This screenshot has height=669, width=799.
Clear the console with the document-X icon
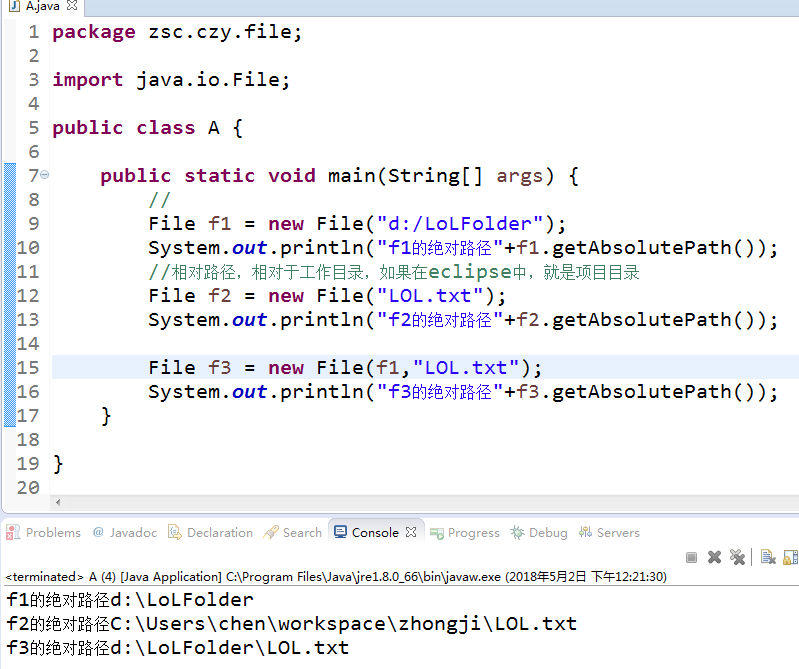pyautogui.click(x=768, y=557)
